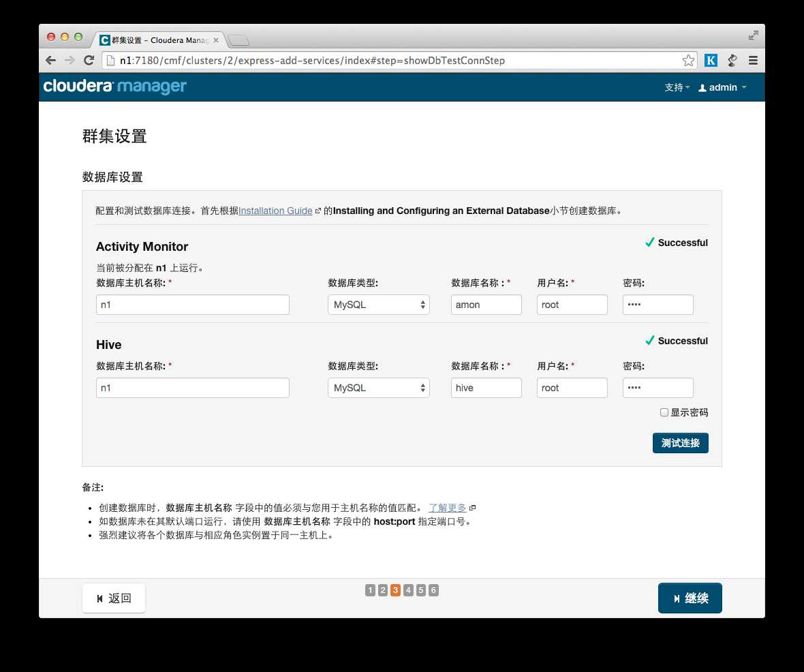Click the Hive database host name field
The height and width of the screenshot is (672, 804).
[x=193, y=388]
